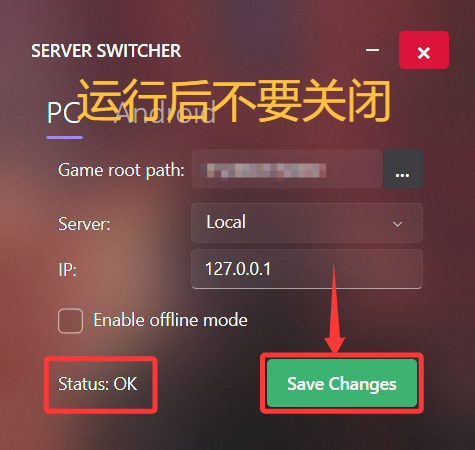Select the IP field containing 127.0.0.1
The height and width of the screenshot is (450, 475).
click(307, 269)
